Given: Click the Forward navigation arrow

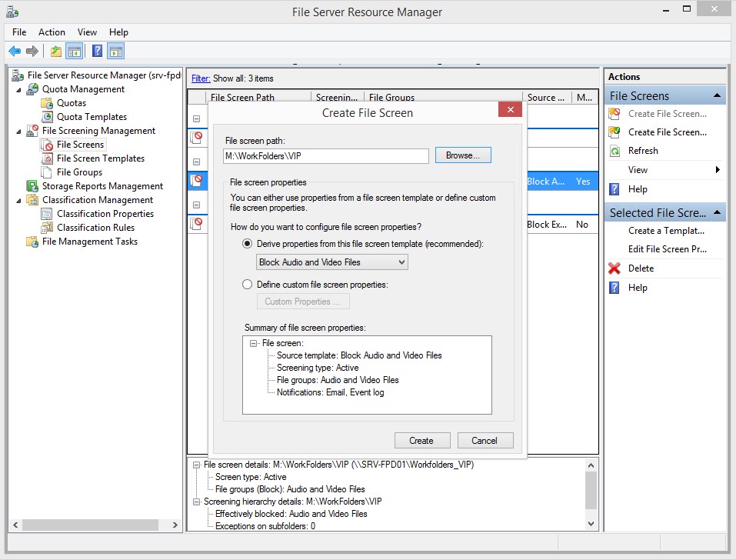Looking at the screenshot, I should 31,51.
